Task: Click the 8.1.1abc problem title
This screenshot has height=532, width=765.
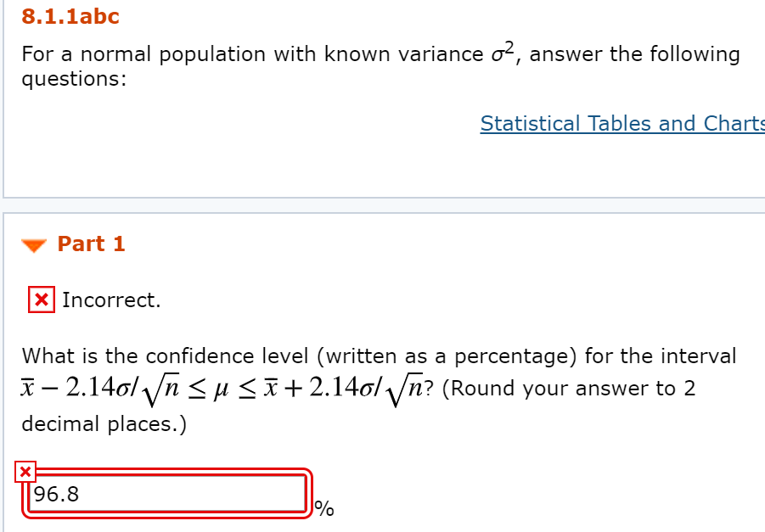Action: (68, 16)
